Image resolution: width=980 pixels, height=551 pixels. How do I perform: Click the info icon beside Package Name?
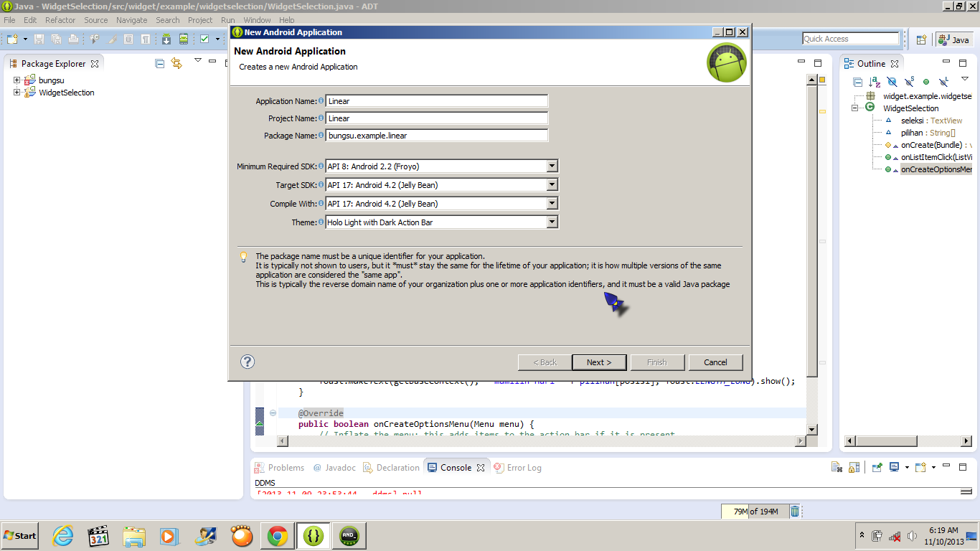321,136
